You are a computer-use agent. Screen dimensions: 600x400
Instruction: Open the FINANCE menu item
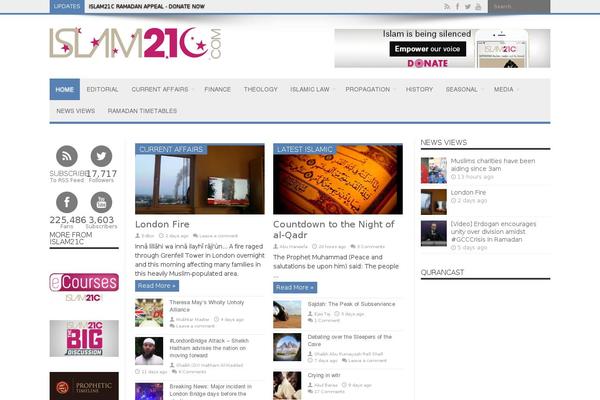coord(217,89)
